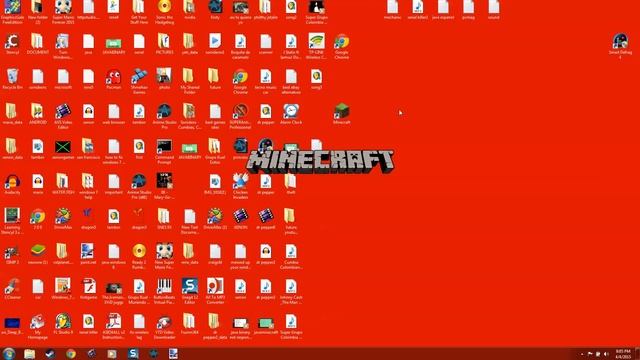Open the Alarm Clock shortcut
This screenshot has width=640, height=360.
pyautogui.click(x=291, y=114)
